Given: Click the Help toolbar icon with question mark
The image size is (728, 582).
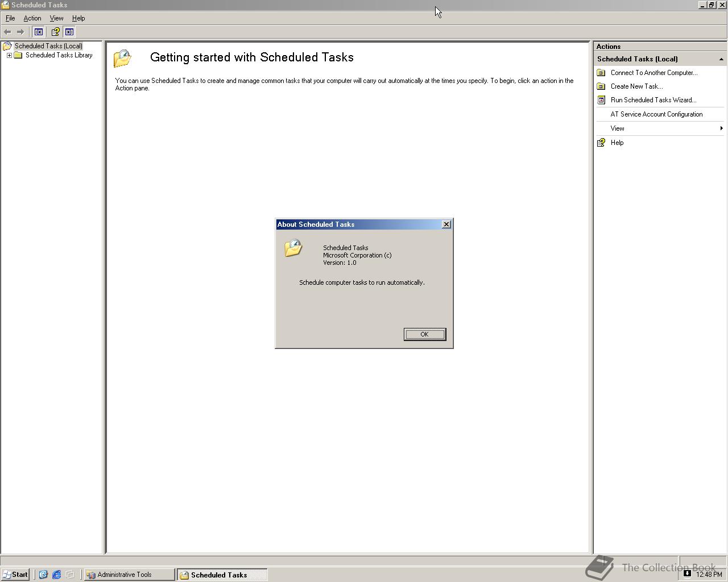Looking at the screenshot, I should 55,32.
